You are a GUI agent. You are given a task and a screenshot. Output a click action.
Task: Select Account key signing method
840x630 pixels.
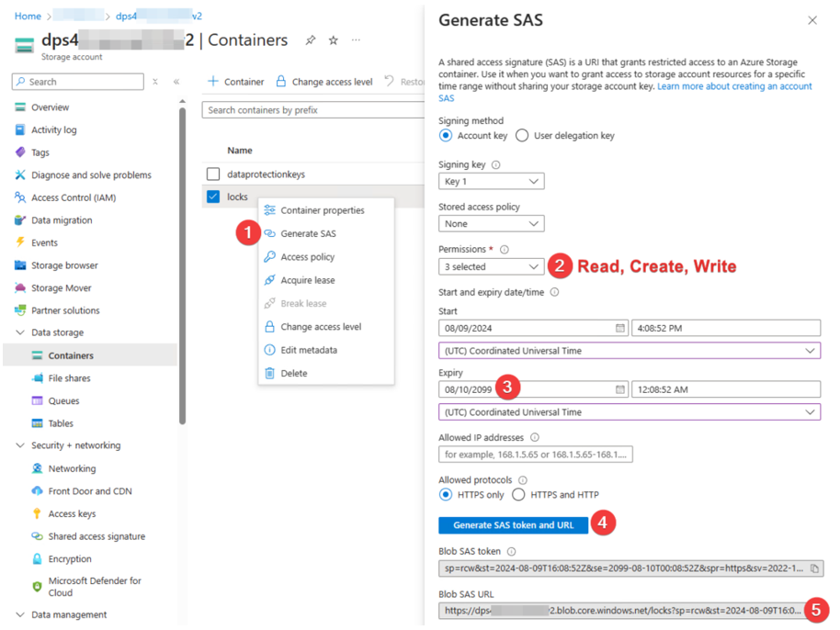tap(445, 135)
